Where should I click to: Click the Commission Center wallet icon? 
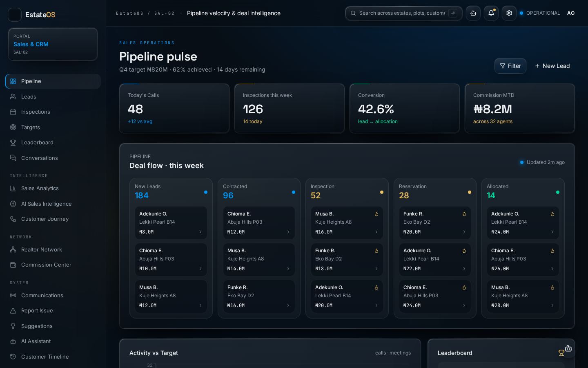pos(13,265)
